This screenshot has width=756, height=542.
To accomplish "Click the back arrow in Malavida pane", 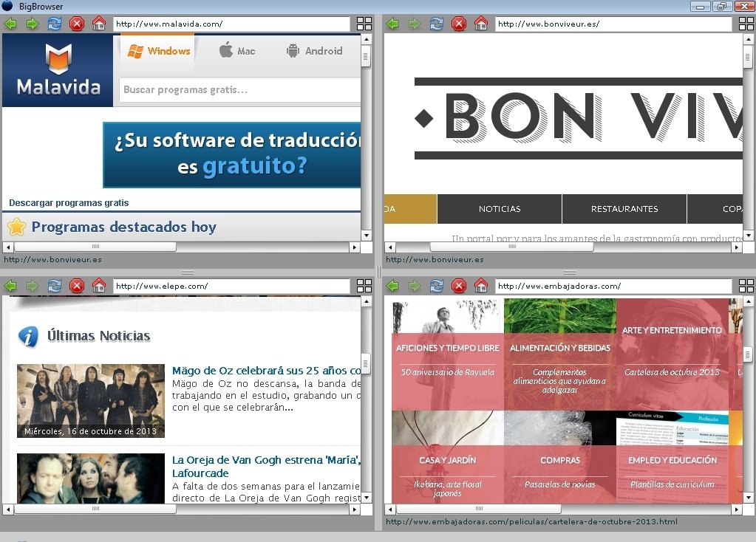I will tap(10, 24).
